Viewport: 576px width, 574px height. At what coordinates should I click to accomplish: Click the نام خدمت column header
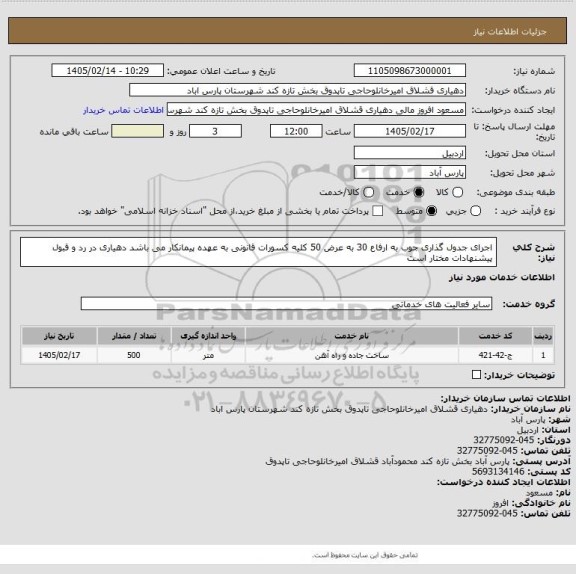[x=352, y=336]
